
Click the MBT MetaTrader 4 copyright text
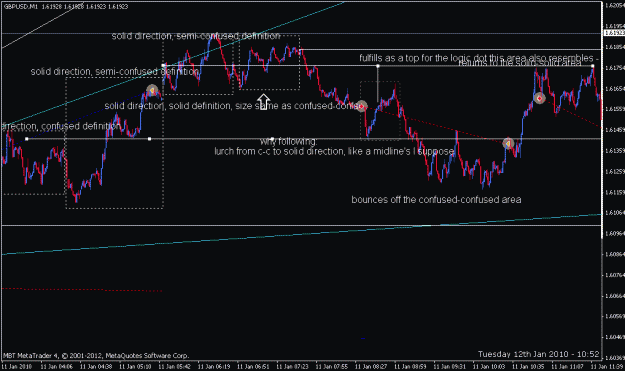(x=96, y=355)
